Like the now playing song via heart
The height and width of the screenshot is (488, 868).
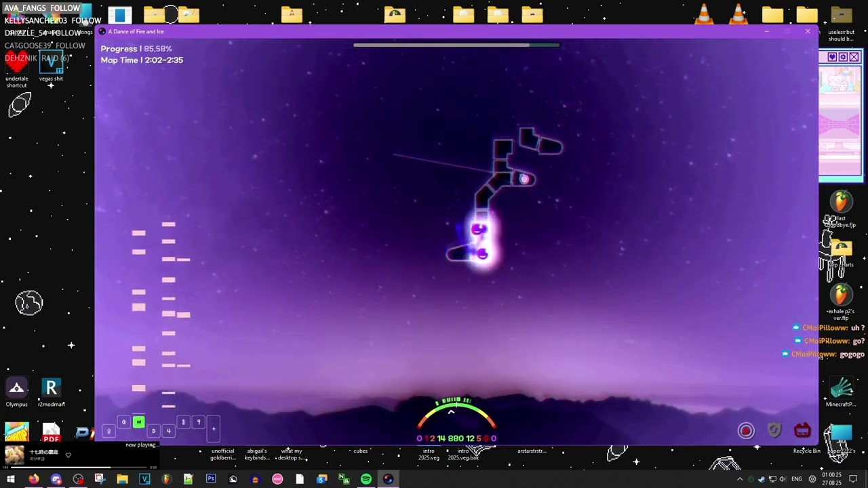[x=68, y=455]
